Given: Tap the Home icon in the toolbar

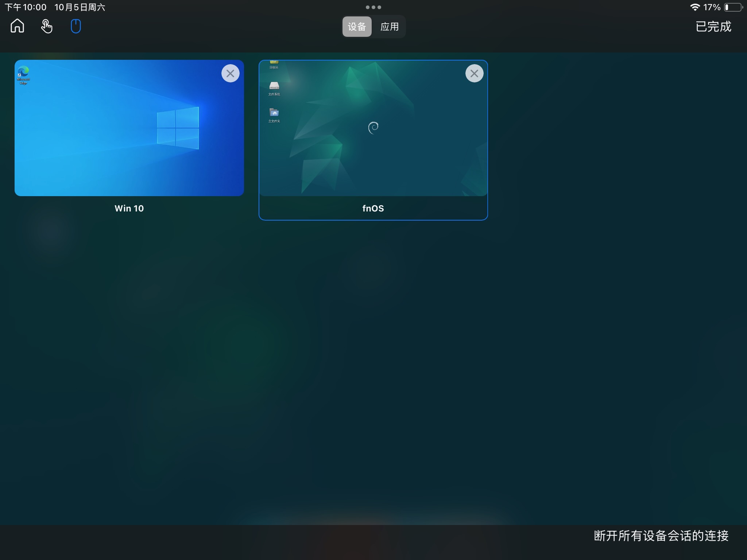Looking at the screenshot, I should coord(17,26).
